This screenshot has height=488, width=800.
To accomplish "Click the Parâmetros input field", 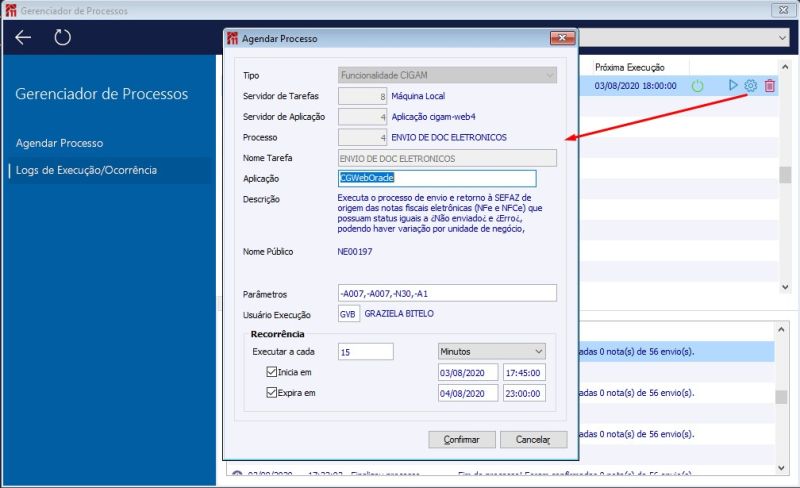I will 447,294.
